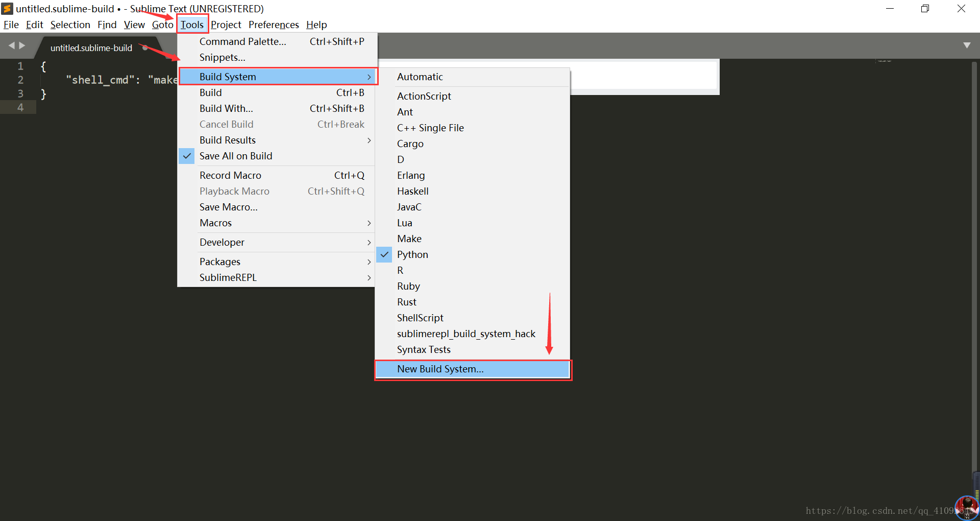
Task: Select Make build system
Action: pos(473,239)
